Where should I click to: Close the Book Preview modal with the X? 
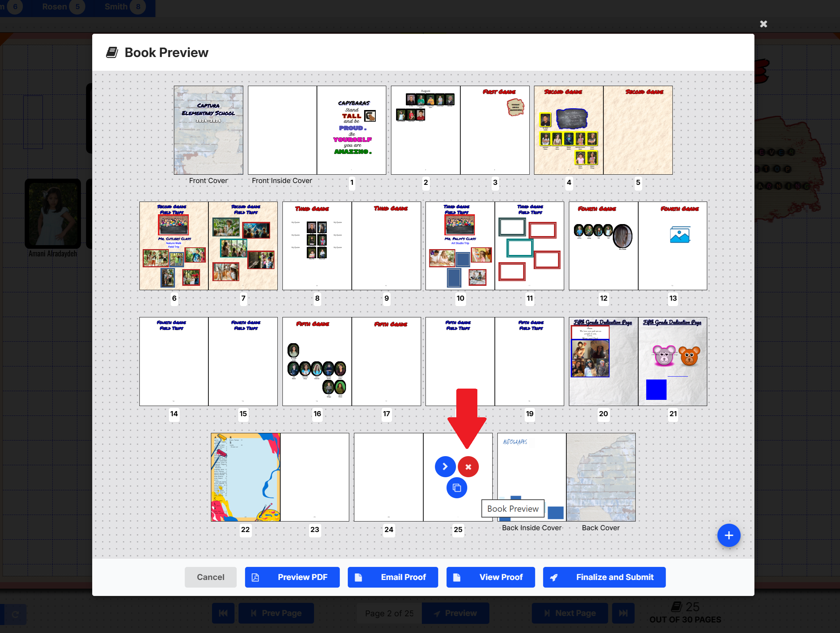(763, 24)
